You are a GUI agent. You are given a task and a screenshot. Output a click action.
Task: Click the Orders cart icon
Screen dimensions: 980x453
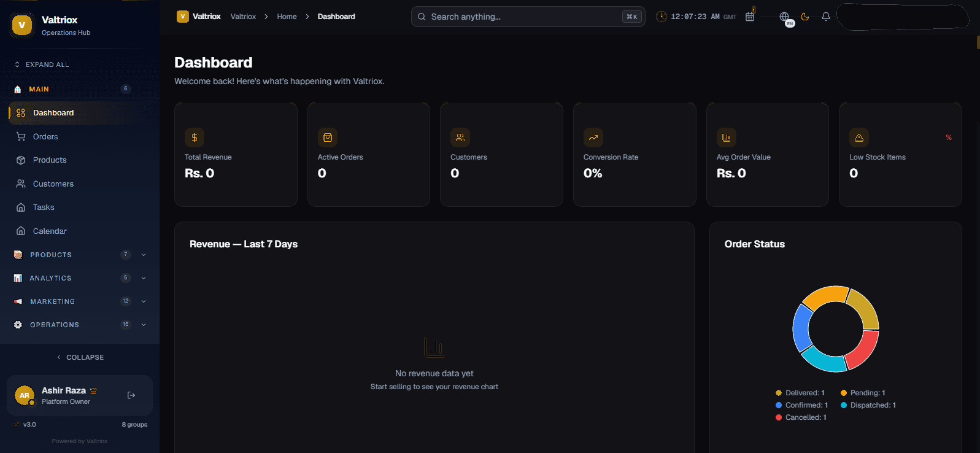[21, 137]
